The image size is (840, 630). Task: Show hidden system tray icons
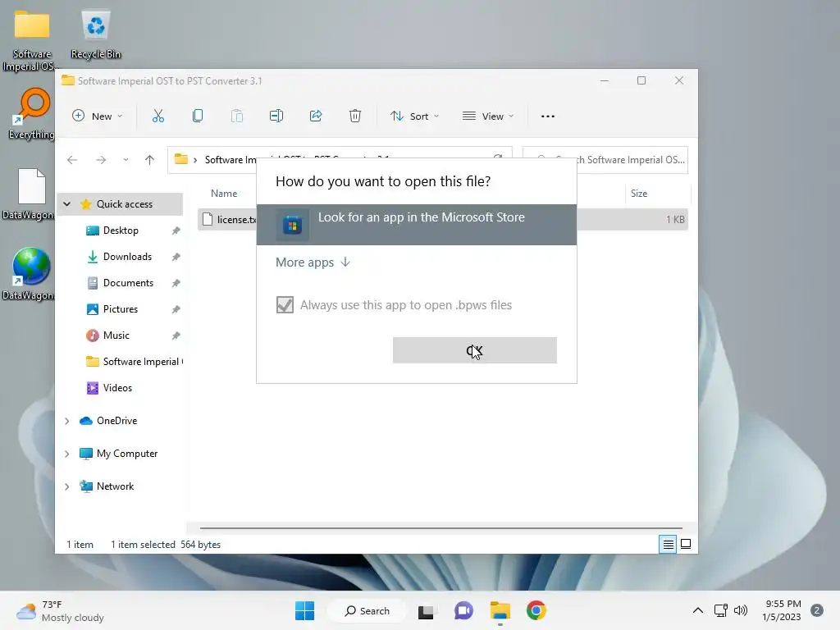click(698, 610)
